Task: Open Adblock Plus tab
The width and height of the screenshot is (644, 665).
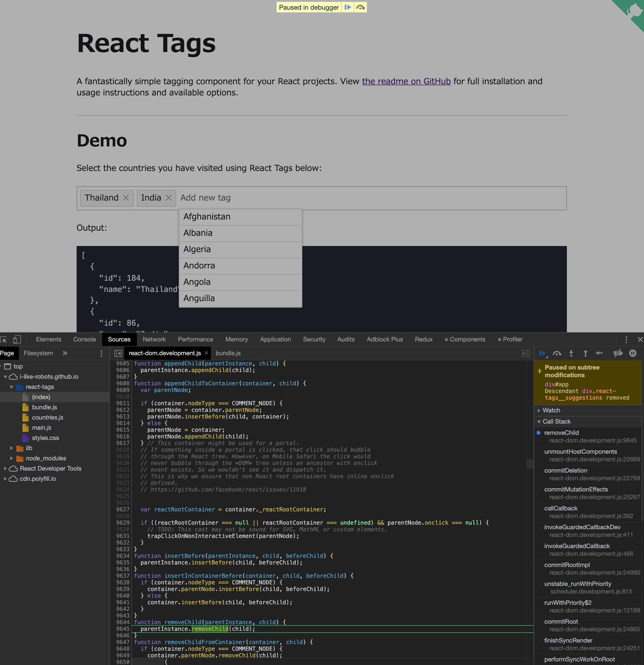Action: click(x=385, y=339)
